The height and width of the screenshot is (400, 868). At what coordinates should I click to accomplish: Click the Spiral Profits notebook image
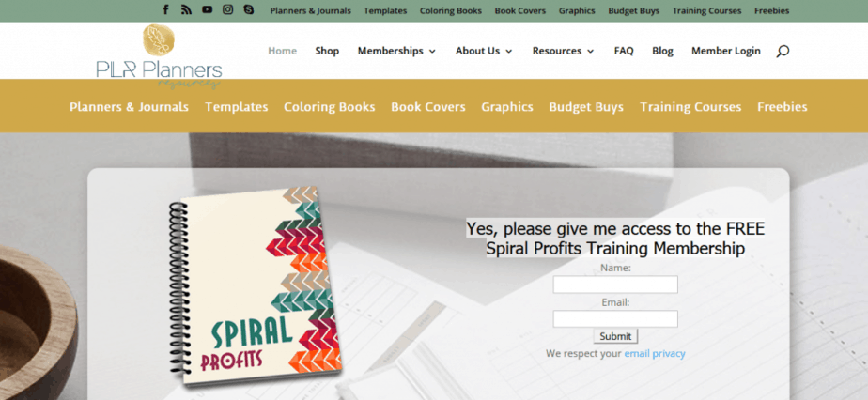(x=255, y=287)
